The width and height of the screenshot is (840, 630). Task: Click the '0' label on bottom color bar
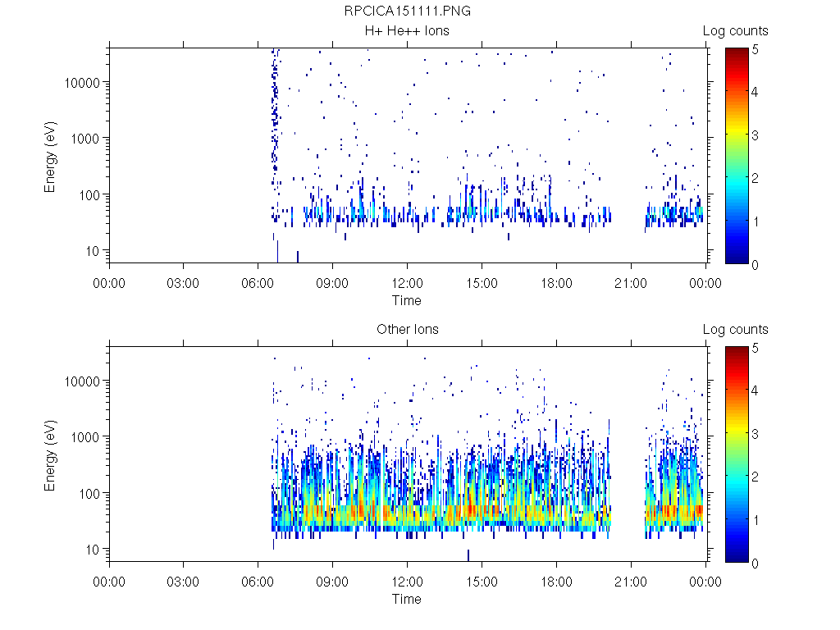pyautogui.click(x=755, y=563)
